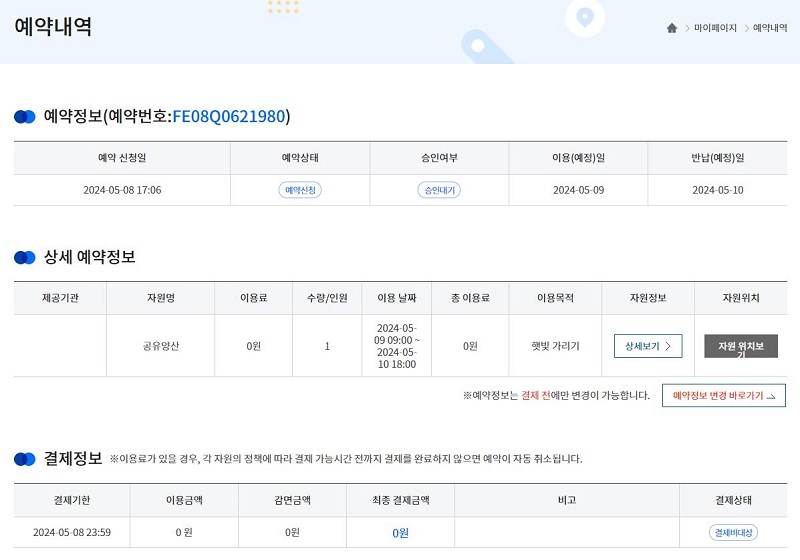Click the 반납(예정)일 column header
Screen dimensions: 800x560
click(x=717, y=158)
